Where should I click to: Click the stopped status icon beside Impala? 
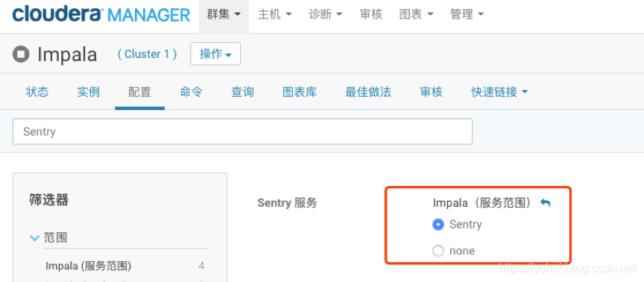21,54
